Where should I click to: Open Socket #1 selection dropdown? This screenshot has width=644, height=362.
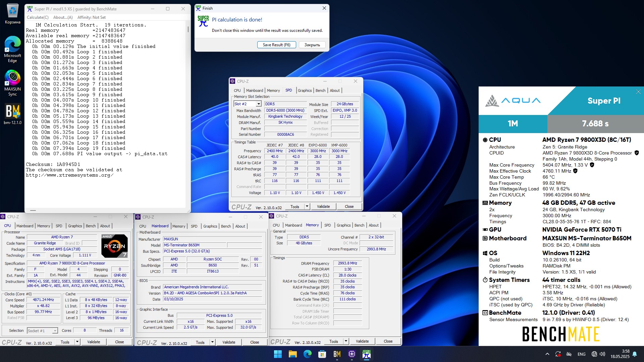point(42,331)
